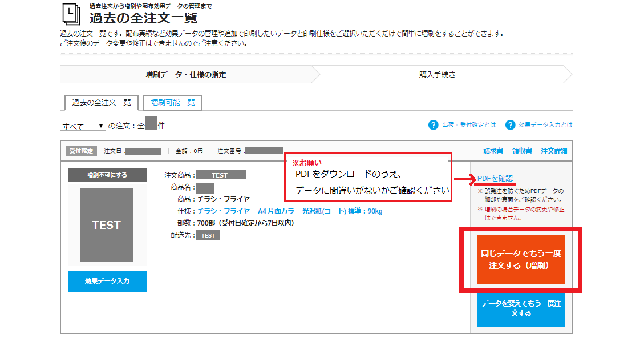Open the すべて order filter dropdown

pos(83,126)
